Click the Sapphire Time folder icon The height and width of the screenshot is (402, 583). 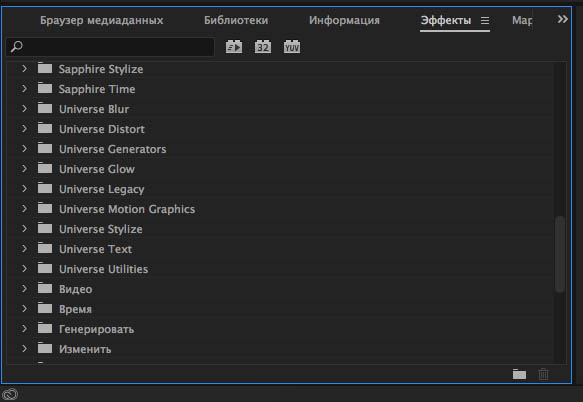[x=45, y=88]
